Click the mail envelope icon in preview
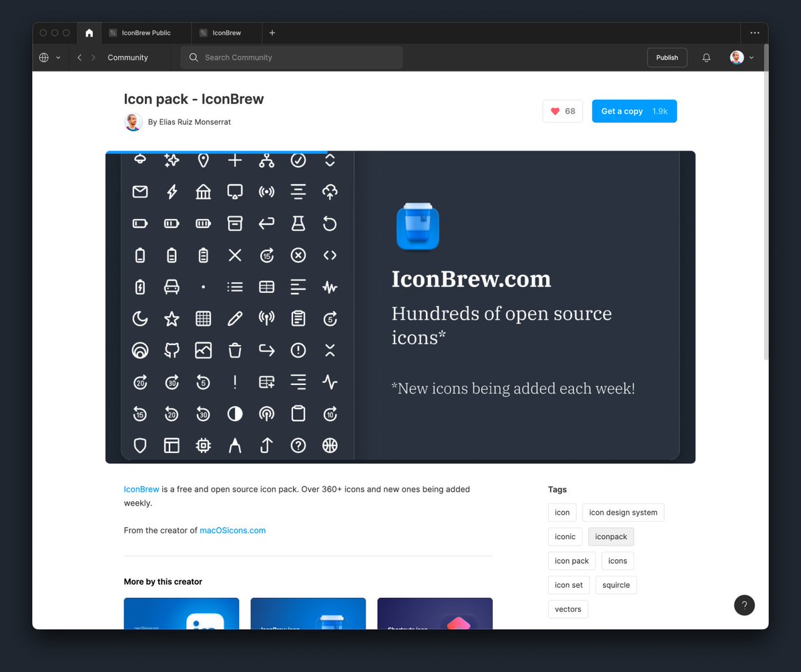 (140, 192)
